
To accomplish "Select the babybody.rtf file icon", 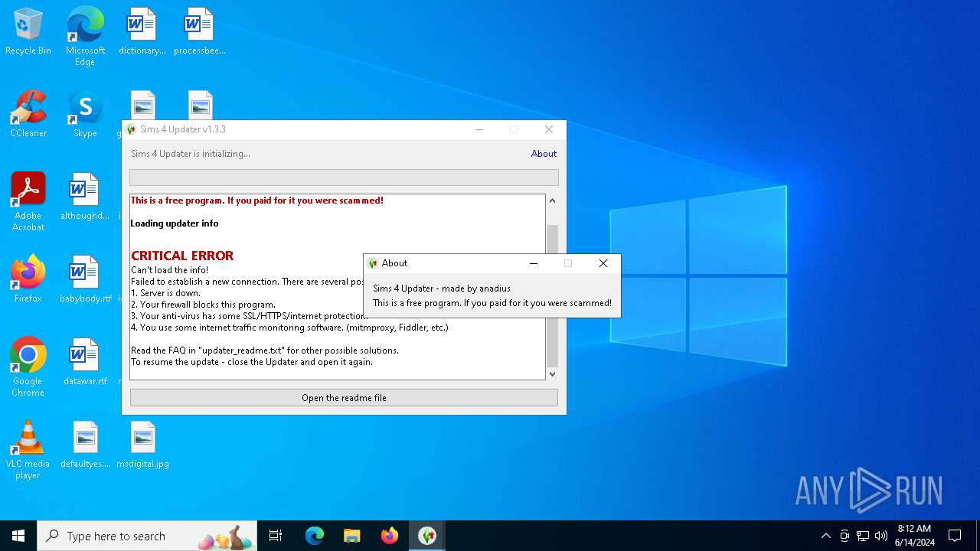I will [x=85, y=279].
